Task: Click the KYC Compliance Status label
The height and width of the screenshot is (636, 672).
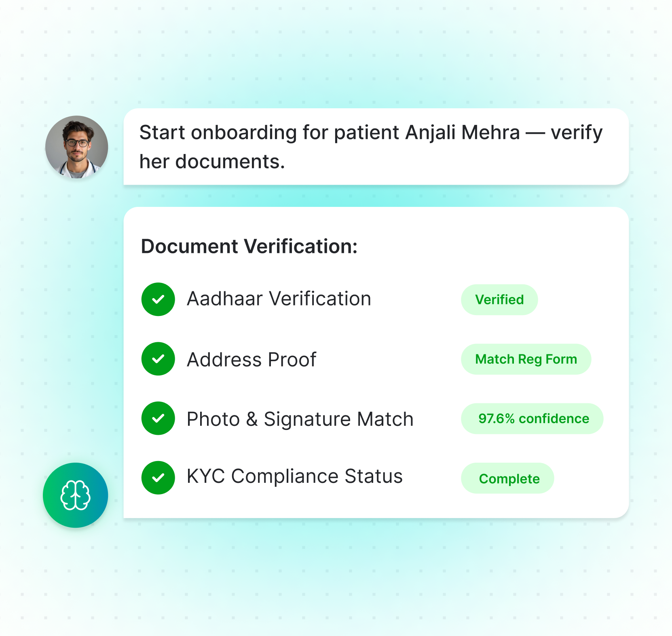Action: coord(295,476)
